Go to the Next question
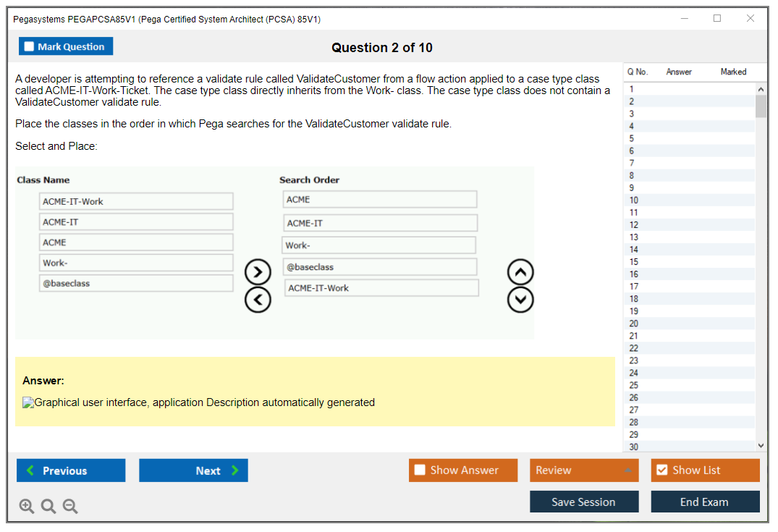Image resolution: width=778 pixels, height=532 pixels. click(x=193, y=470)
